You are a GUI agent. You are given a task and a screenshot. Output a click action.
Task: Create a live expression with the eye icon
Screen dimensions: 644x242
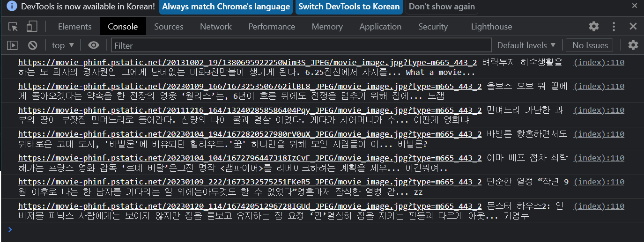coord(94,45)
